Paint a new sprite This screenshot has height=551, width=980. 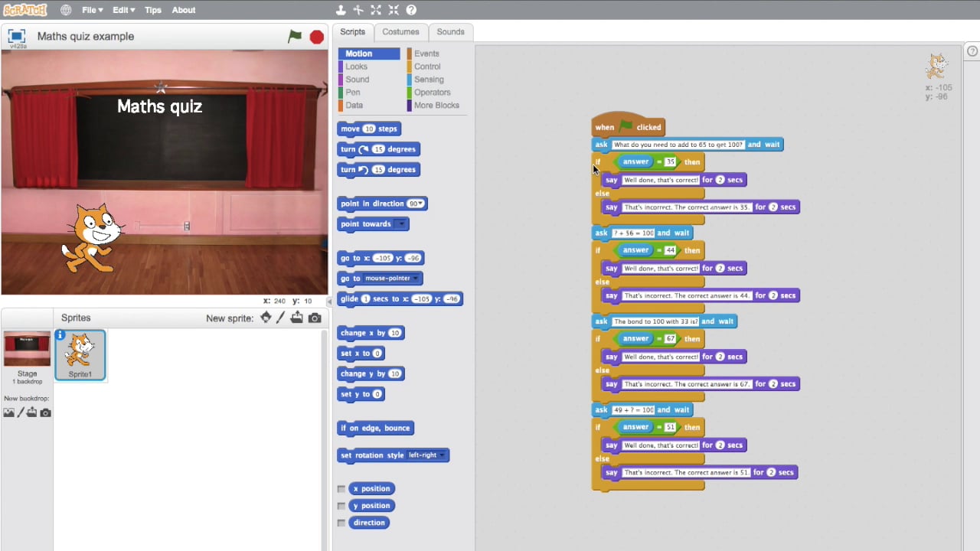pos(280,318)
